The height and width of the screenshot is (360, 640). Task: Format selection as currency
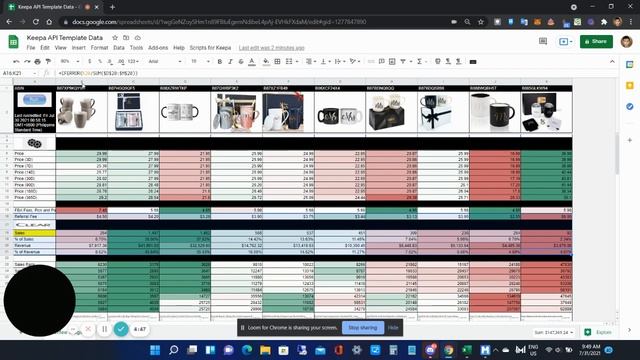89,62
